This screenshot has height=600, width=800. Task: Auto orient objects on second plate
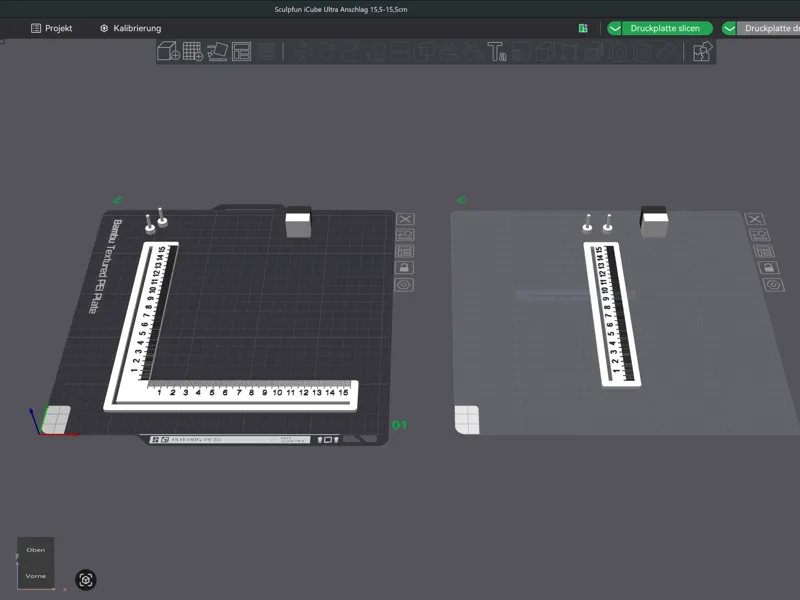coord(759,235)
